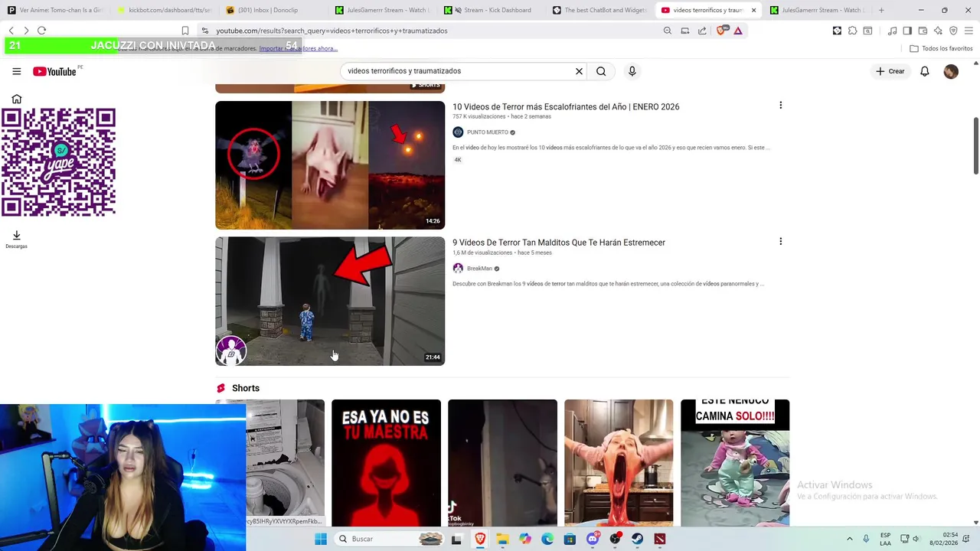Open the account avatar menu

pyautogui.click(x=951, y=71)
